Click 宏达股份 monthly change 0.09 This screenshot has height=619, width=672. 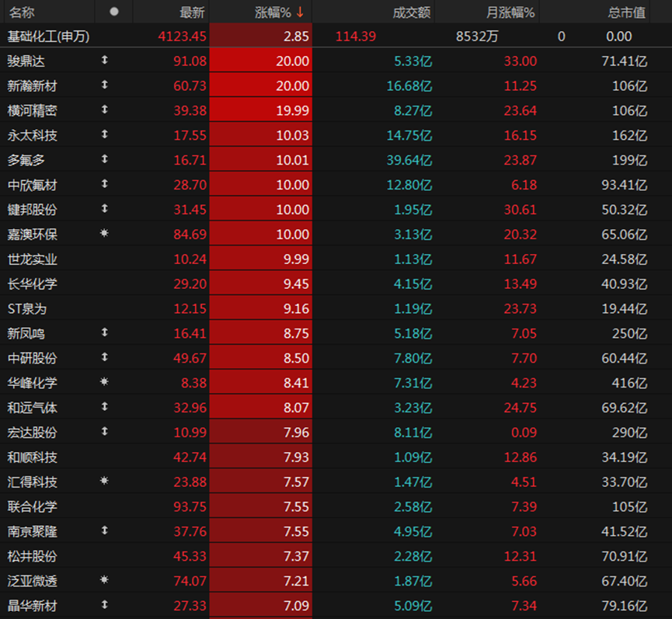524,433
